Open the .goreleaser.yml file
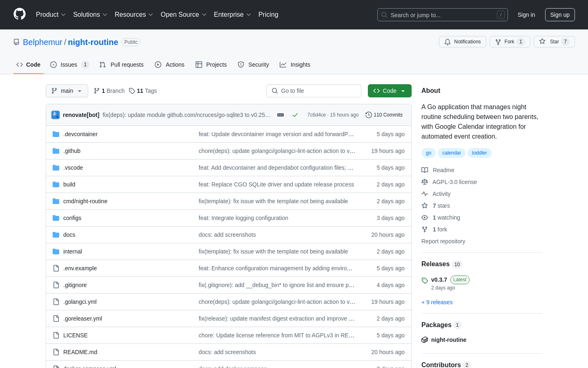The height and width of the screenshot is (368, 588). point(82,319)
